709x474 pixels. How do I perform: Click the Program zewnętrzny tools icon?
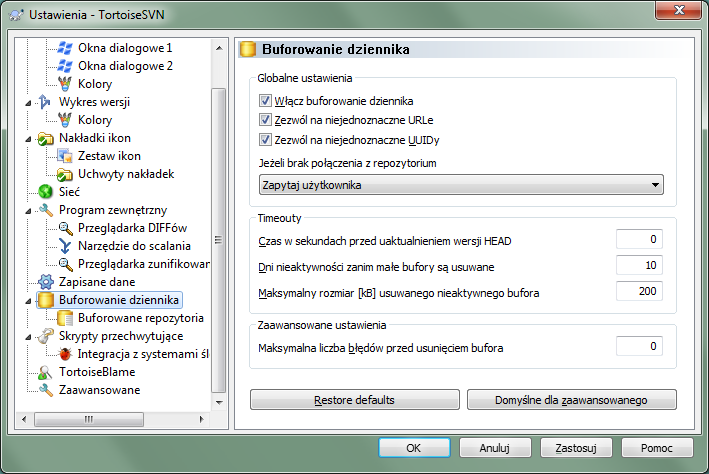coord(45,210)
